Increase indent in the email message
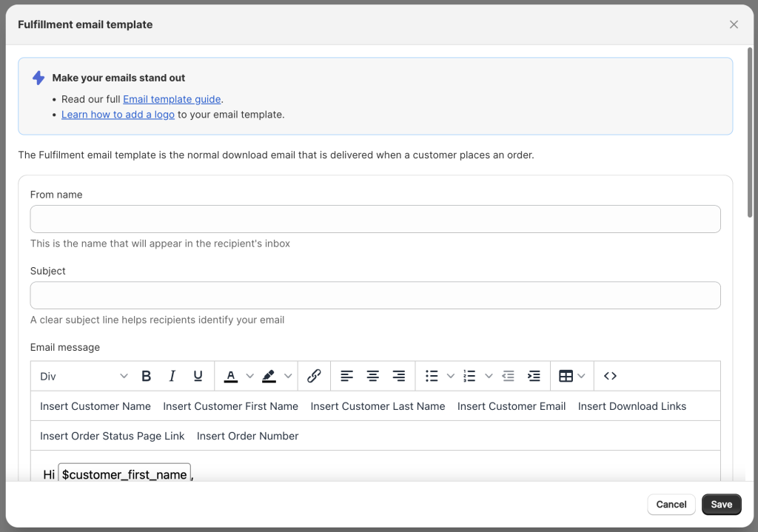The width and height of the screenshot is (758, 532). coord(534,376)
